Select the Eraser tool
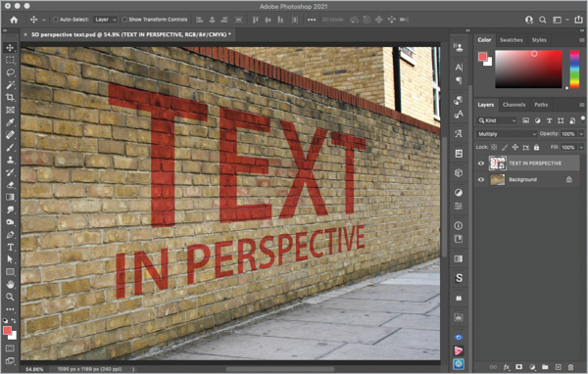 tap(10, 185)
